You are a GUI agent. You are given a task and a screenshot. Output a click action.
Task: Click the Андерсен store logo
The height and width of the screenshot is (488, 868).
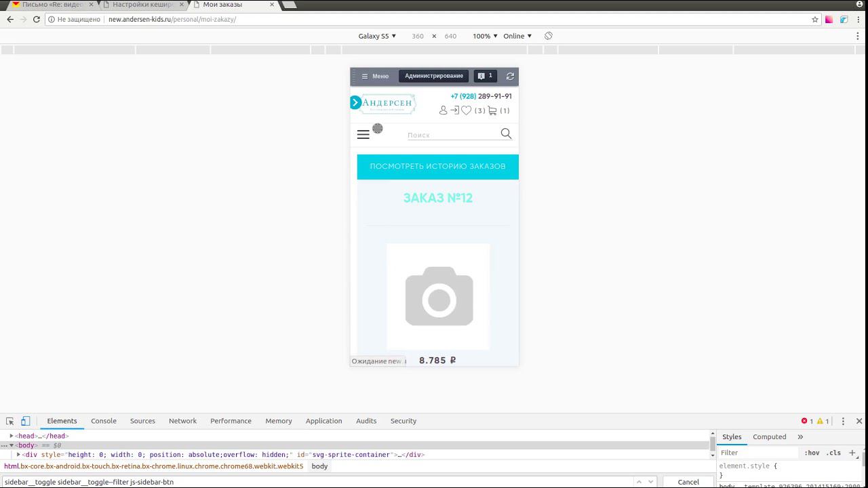point(387,104)
